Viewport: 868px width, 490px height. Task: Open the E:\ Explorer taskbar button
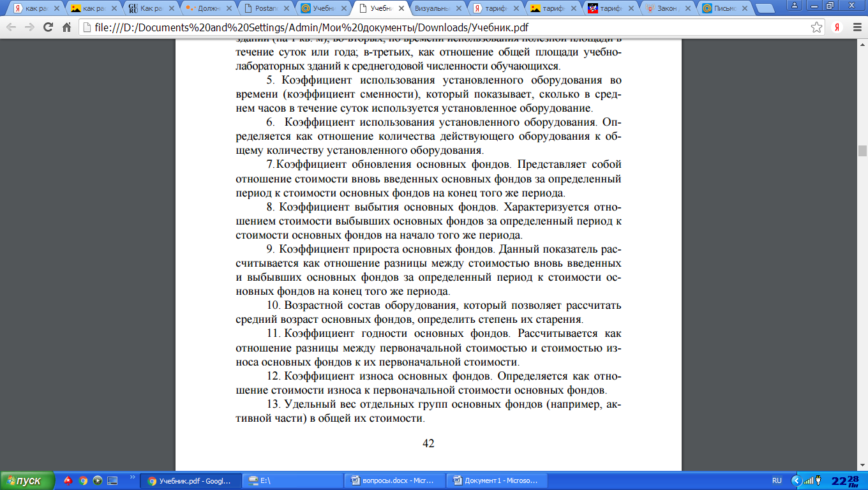pyautogui.click(x=292, y=481)
